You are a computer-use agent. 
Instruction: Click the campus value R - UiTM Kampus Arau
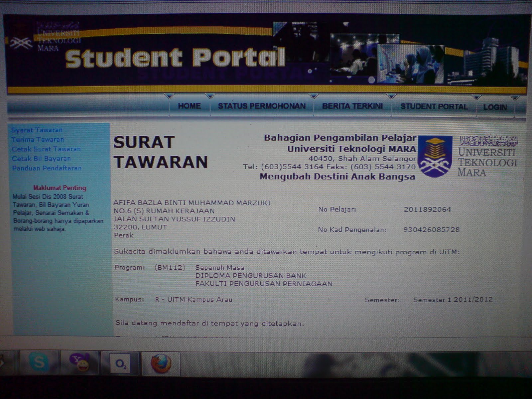point(194,300)
